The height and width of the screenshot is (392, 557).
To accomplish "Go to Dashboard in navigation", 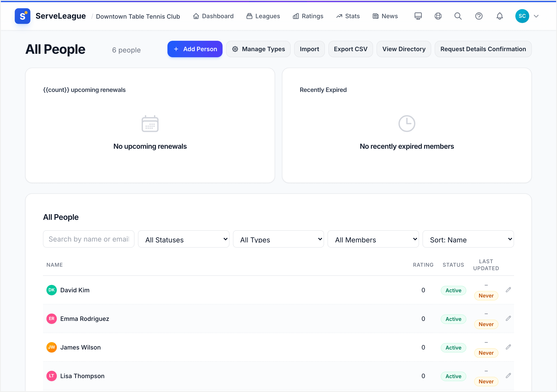I will pos(213,16).
